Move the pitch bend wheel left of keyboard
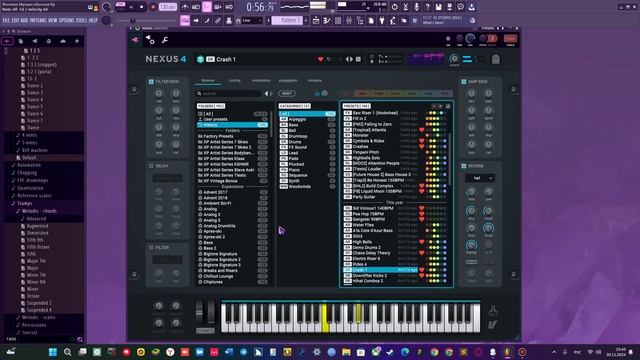Viewport: 640px width, 360px height. click(199, 312)
